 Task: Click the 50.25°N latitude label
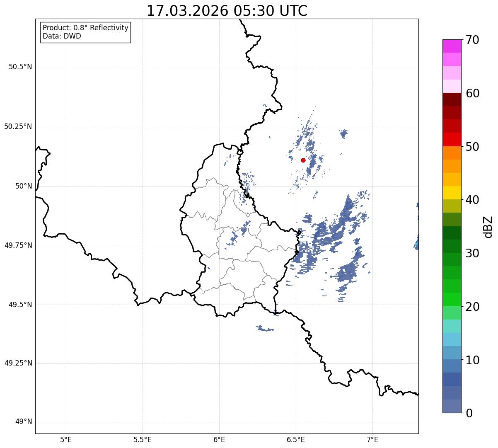18,126
